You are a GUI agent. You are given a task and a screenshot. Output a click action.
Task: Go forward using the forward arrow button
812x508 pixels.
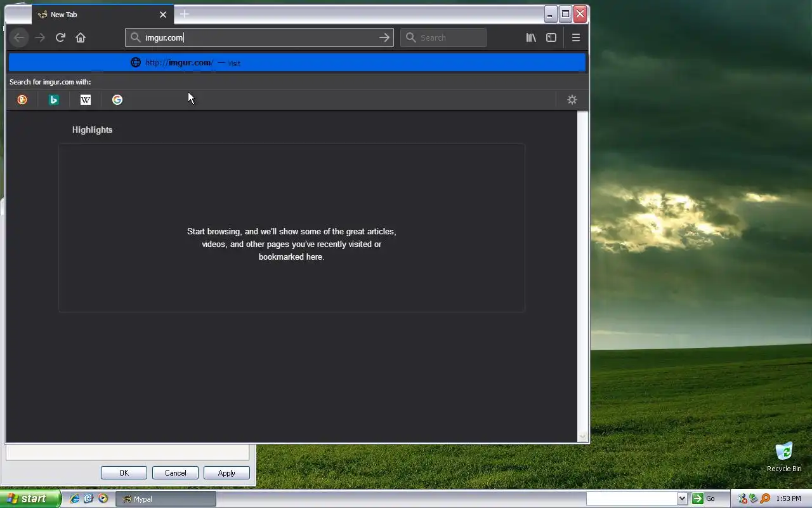click(40, 37)
